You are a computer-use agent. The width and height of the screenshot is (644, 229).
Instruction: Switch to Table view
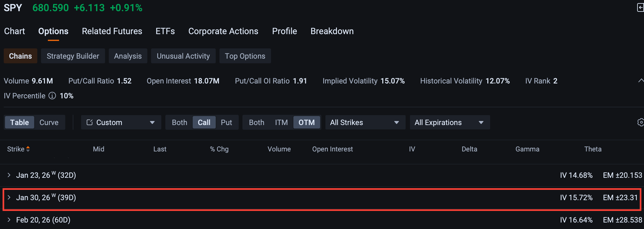pos(20,122)
